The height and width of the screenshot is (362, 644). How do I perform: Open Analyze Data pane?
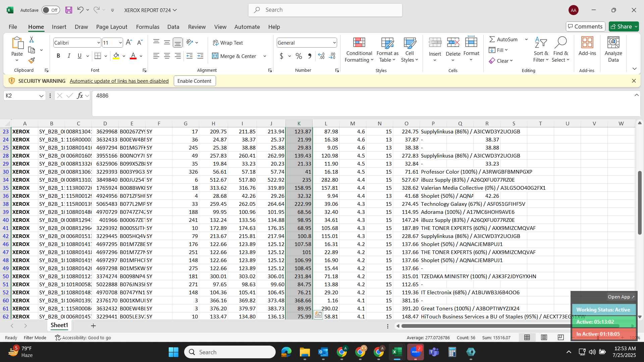[613, 50]
